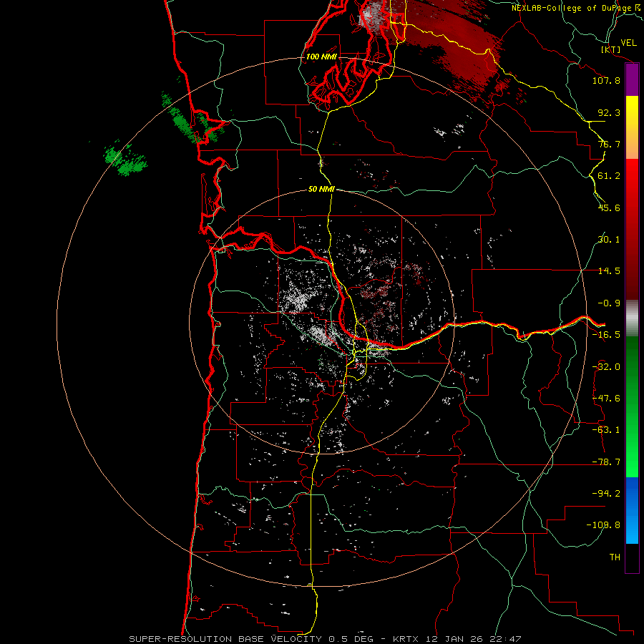Image resolution: width=644 pixels, height=644 pixels.
Task: Pick the yellow-orange segment of velocity scale
Action: [632, 127]
